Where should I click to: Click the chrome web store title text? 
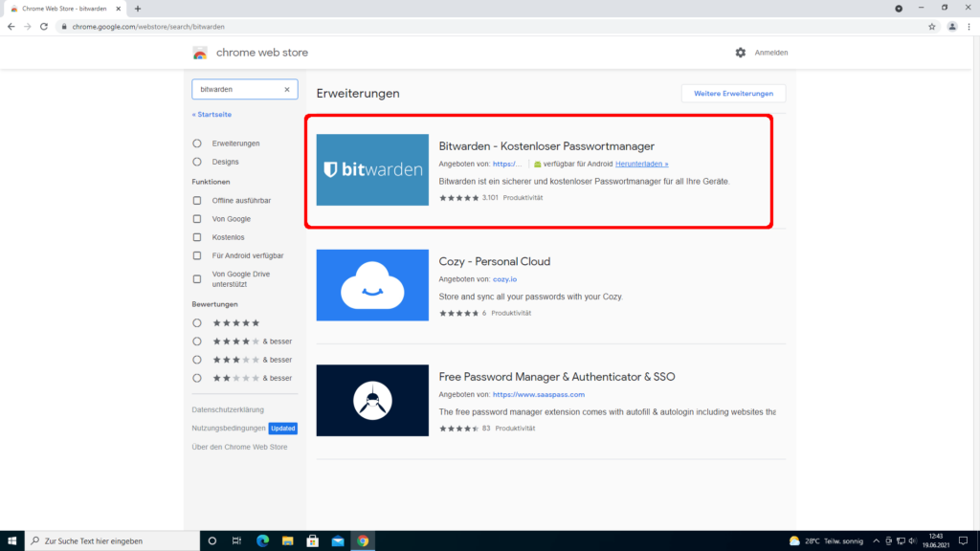(262, 53)
